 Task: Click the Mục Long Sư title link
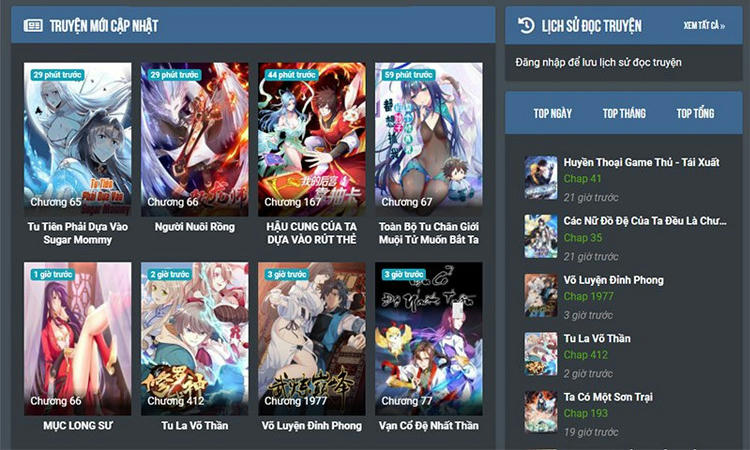click(77, 426)
